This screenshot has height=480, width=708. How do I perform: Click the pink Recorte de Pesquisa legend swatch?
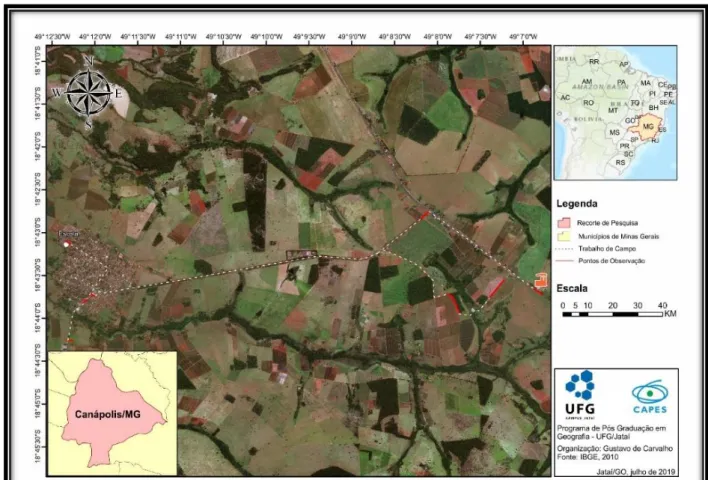pos(564,223)
